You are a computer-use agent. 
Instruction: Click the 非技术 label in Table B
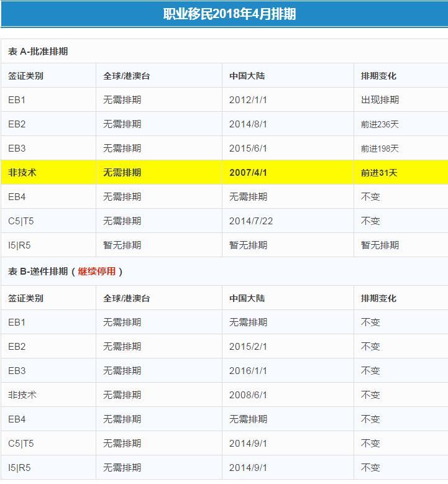click(x=22, y=395)
